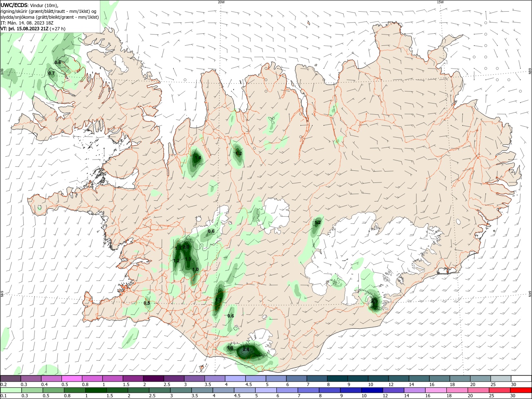The height and width of the screenshot is (399, 532).
Task: Click the 16 light pink rain legend swatch
Action: point(435,390)
